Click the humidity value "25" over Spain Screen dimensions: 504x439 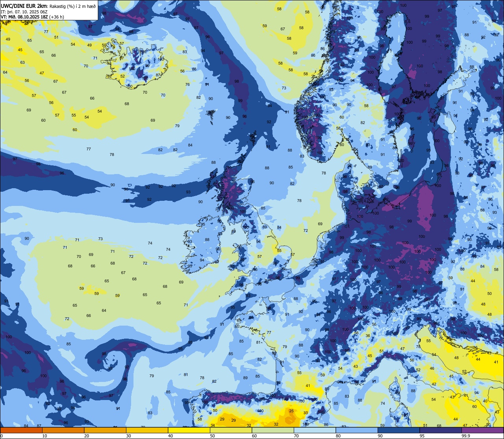pos(291,411)
